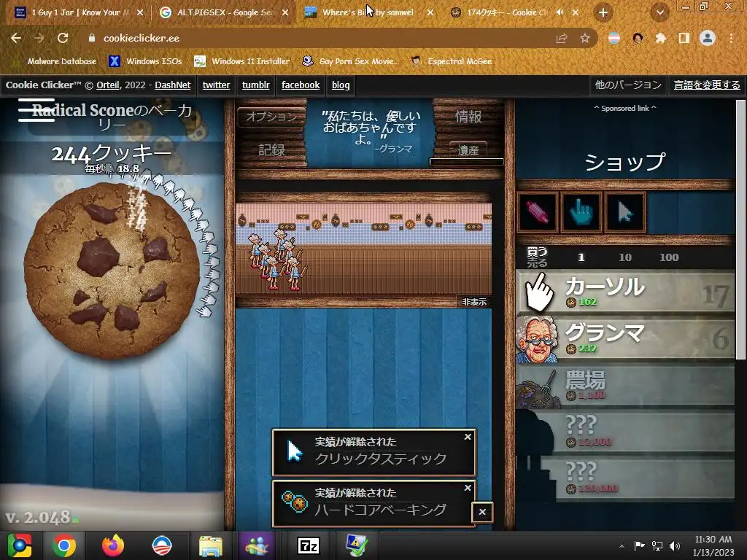The height and width of the screenshot is (560, 747).
Task: Open 他のバージョン other versions dropdown
Action: [628, 85]
